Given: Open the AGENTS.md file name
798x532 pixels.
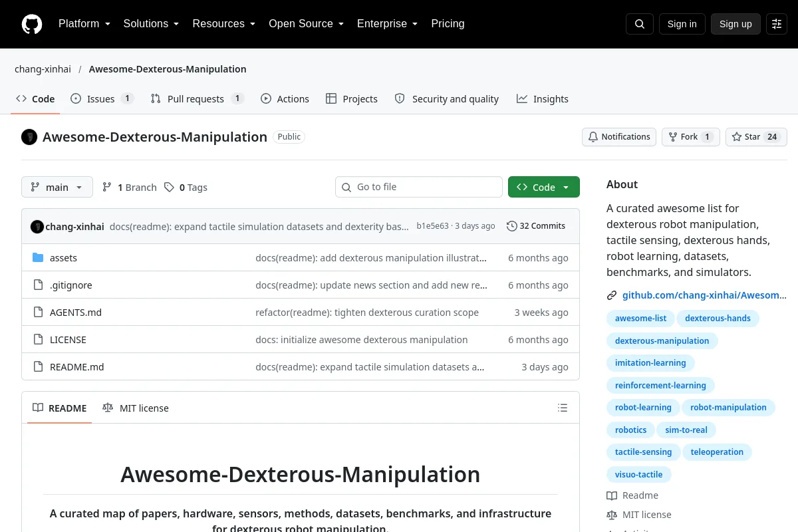Looking at the screenshot, I should 76,313.
